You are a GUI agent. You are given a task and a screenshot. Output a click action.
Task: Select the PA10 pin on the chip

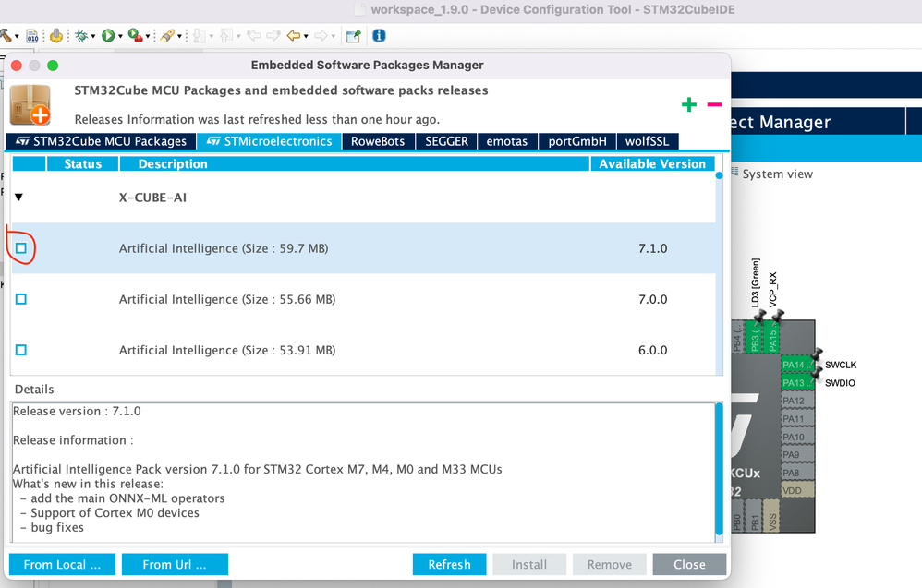click(x=796, y=437)
